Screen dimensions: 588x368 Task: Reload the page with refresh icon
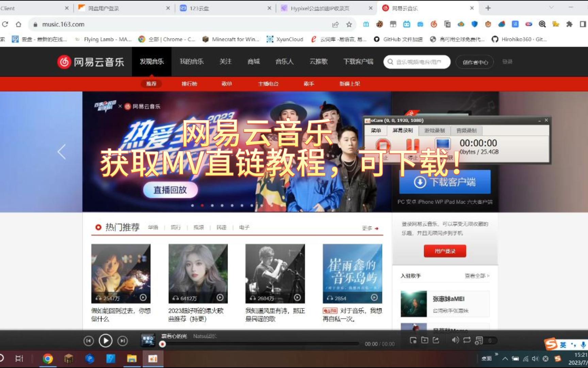(x=5, y=24)
